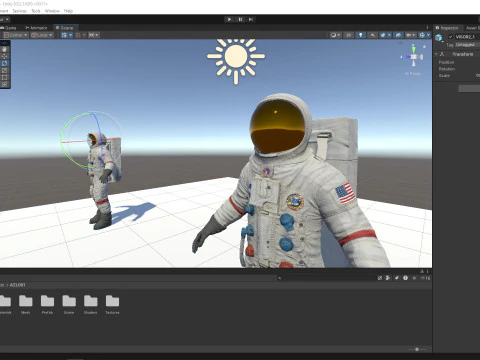Viewport: 480px width, 360px height.
Task: Open the Inspector tab
Action: point(447,28)
